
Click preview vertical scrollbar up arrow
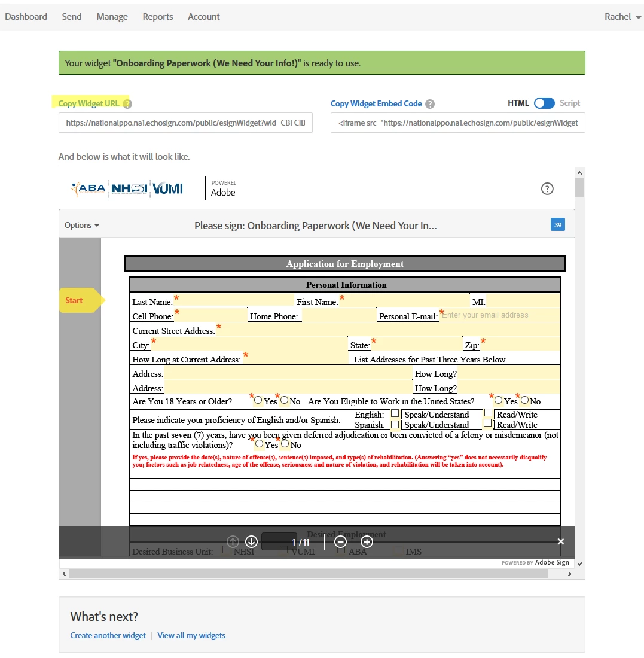coord(579,172)
